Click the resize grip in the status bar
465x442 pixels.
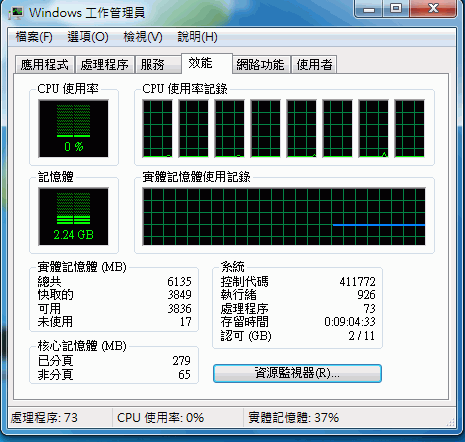451,422
